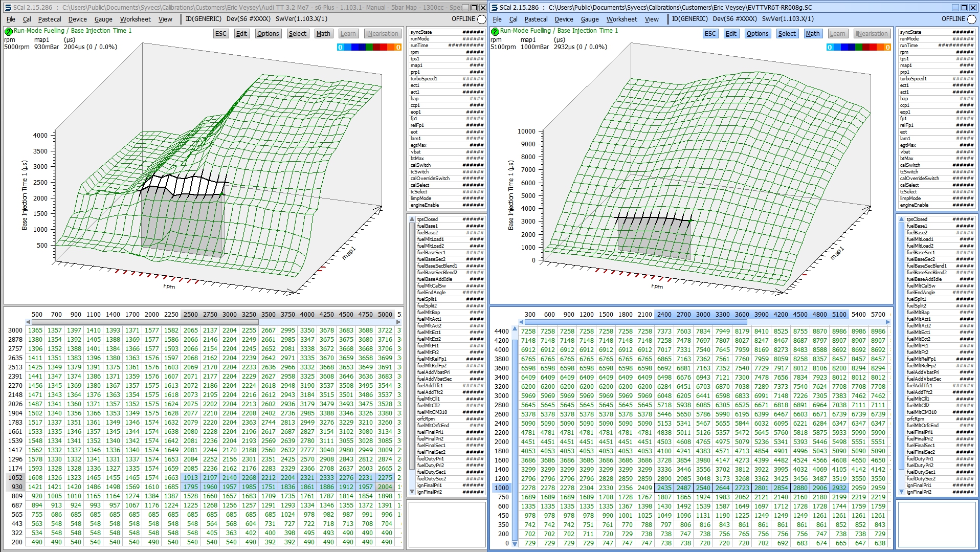Click scroll-up arrow of right gauge list
The image size is (980, 552).
pyautogui.click(x=901, y=219)
